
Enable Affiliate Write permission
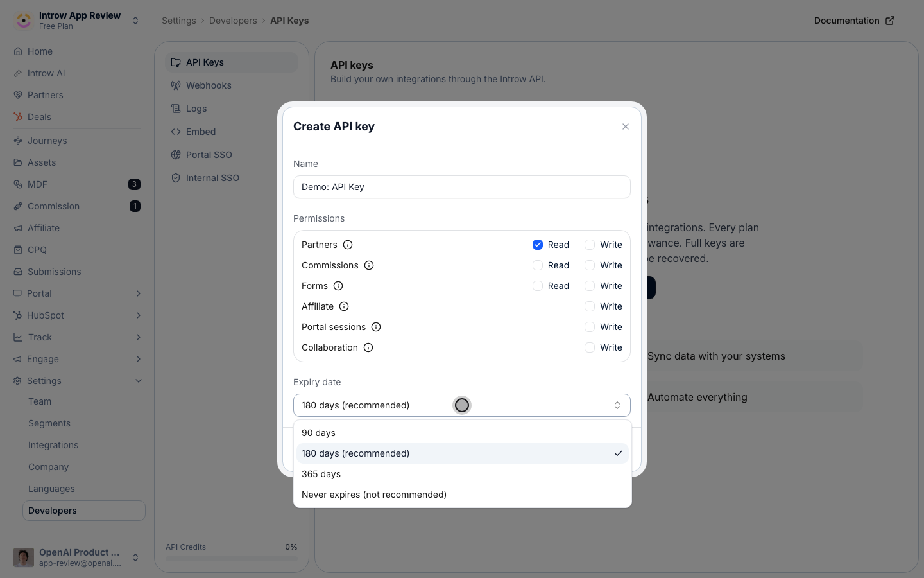pyautogui.click(x=590, y=306)
